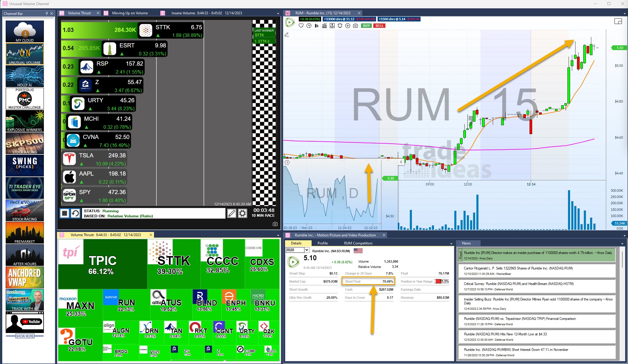Take chart snapshot with camera icon
The width and height of the screenshot is (628, 364).
[355, 26]
